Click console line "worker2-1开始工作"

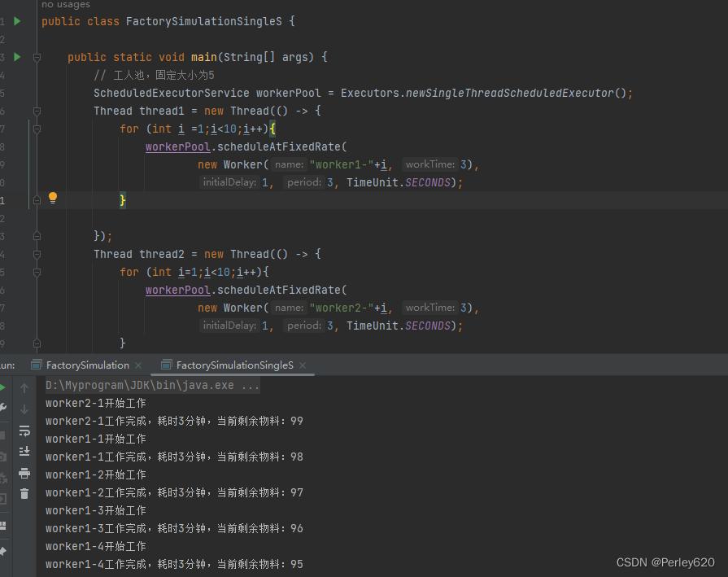96,404
